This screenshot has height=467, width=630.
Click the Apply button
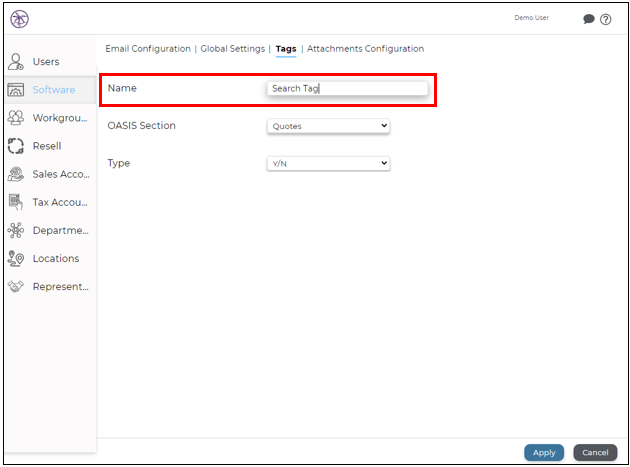544,453
